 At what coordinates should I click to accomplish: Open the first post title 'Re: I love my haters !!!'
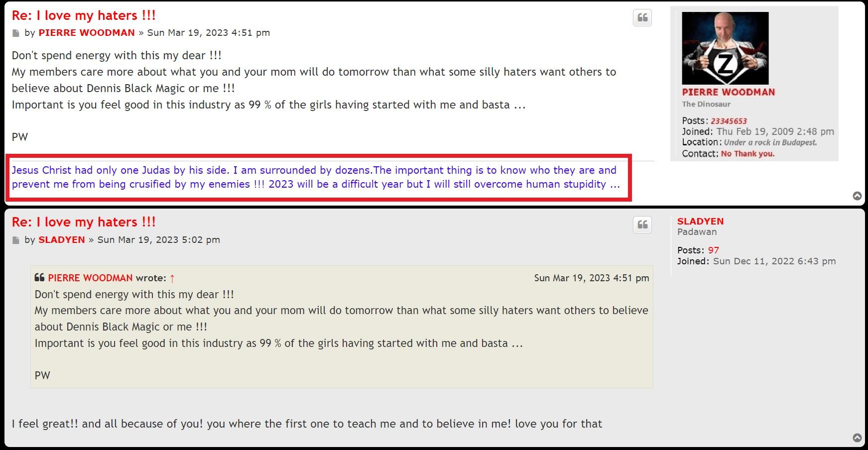coord(84,15)
